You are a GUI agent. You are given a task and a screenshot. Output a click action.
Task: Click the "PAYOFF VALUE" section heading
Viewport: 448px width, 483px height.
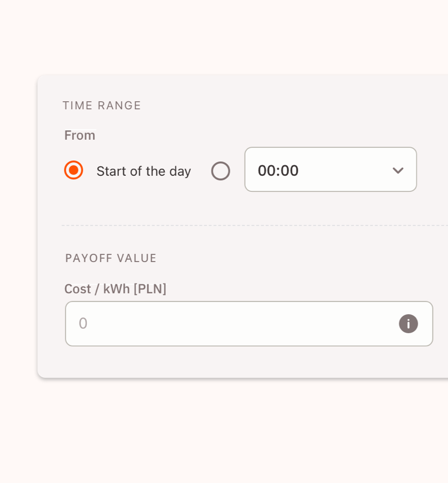(111, 258)
